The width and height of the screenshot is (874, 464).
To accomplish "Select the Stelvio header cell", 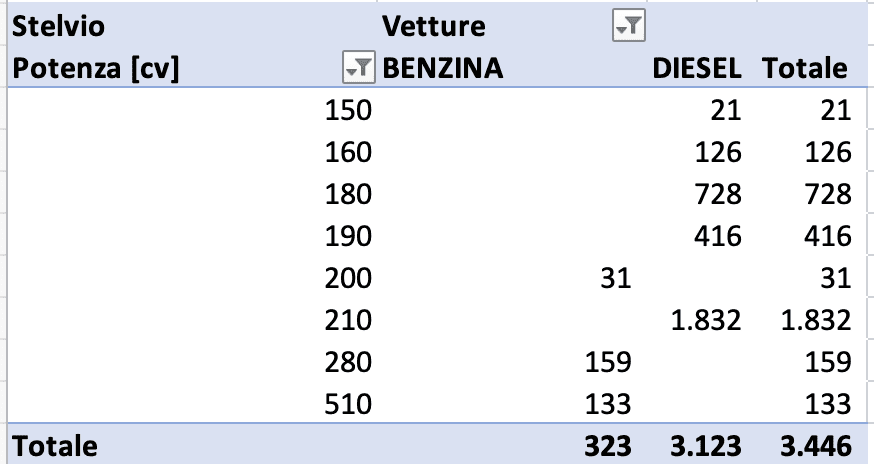I will coord(56,26).
